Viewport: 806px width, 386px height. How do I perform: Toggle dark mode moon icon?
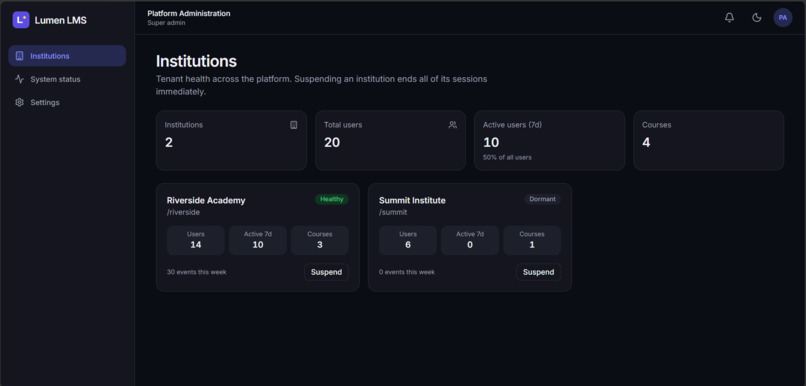pos(756,17)
